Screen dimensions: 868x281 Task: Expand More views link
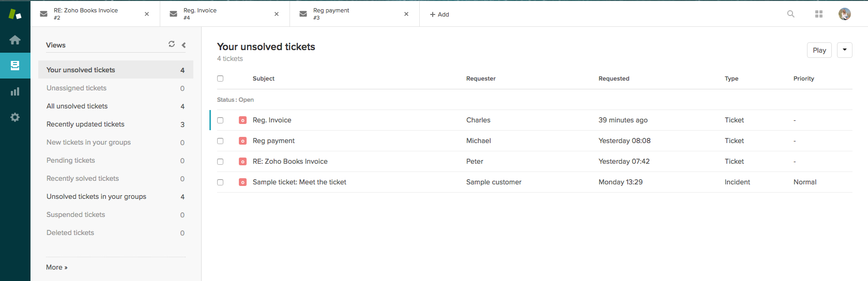click(56, 267)
